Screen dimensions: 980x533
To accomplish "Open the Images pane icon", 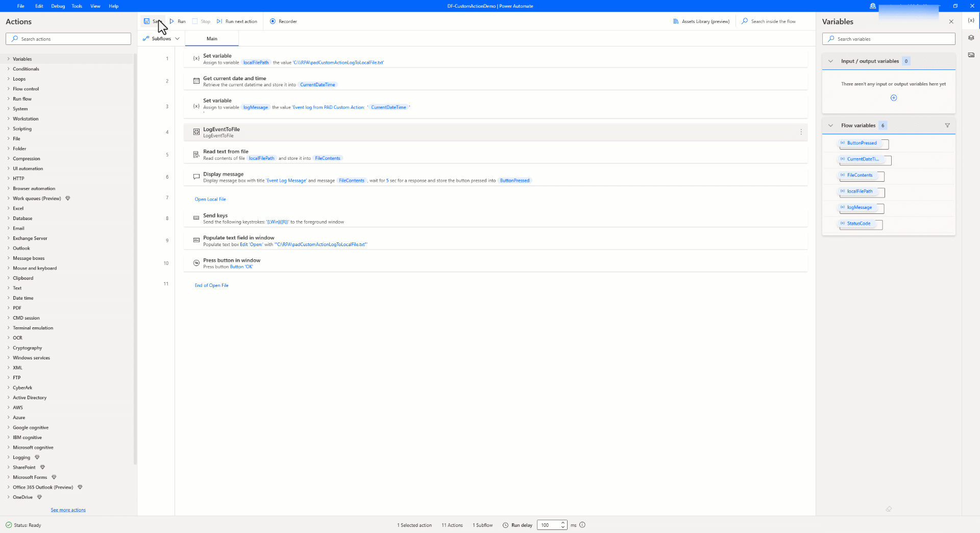I will 972,55.
